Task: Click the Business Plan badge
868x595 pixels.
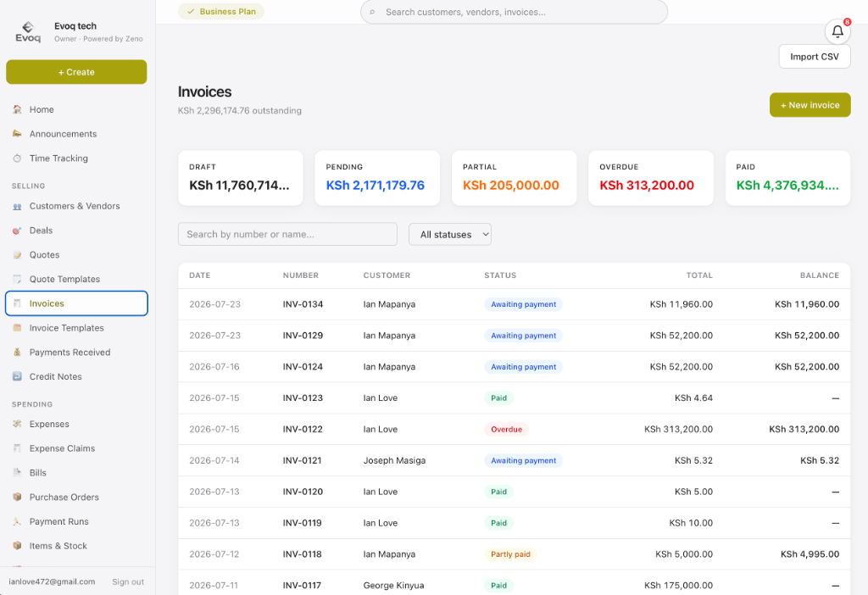Action: (x=221, y=12)
